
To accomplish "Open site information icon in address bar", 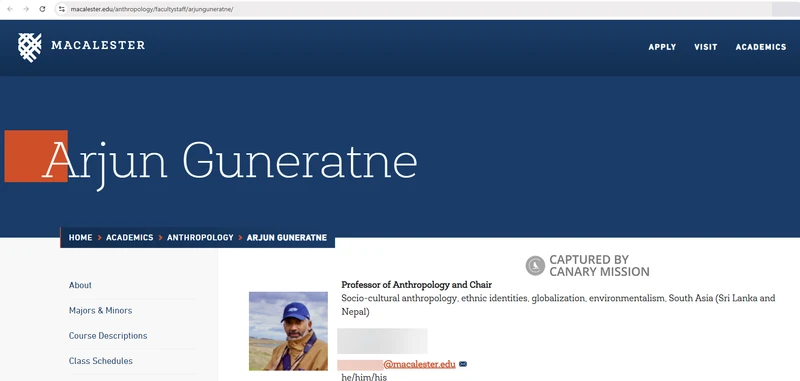I will (61, 9).
